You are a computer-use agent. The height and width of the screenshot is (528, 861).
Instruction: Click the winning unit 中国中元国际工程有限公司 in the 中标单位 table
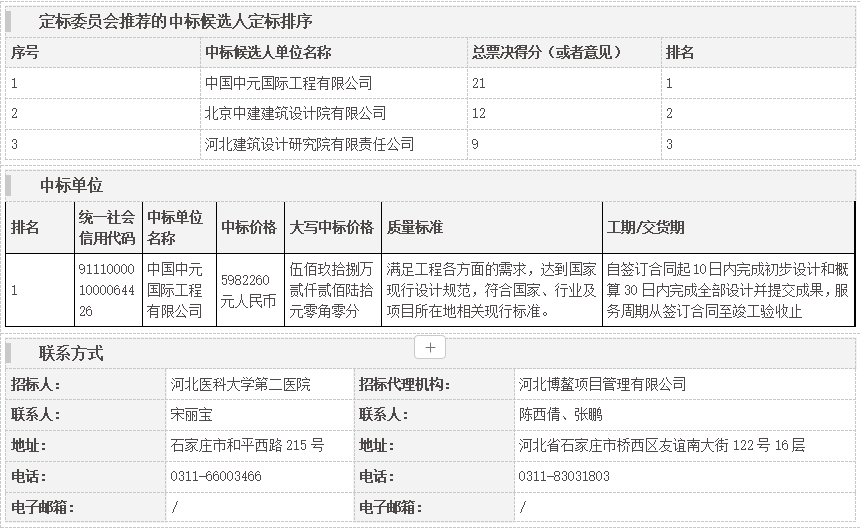coord(175,290)
